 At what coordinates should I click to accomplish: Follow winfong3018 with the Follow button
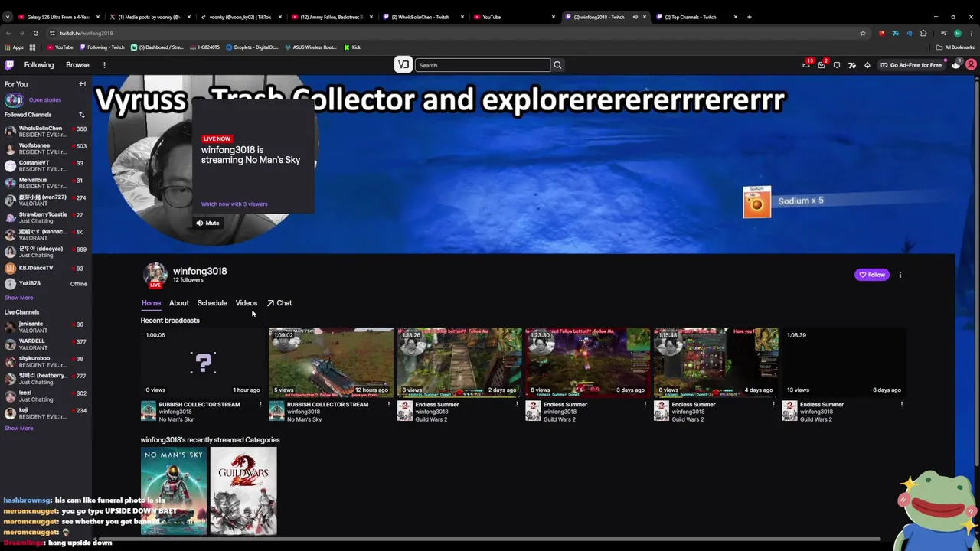872,275
